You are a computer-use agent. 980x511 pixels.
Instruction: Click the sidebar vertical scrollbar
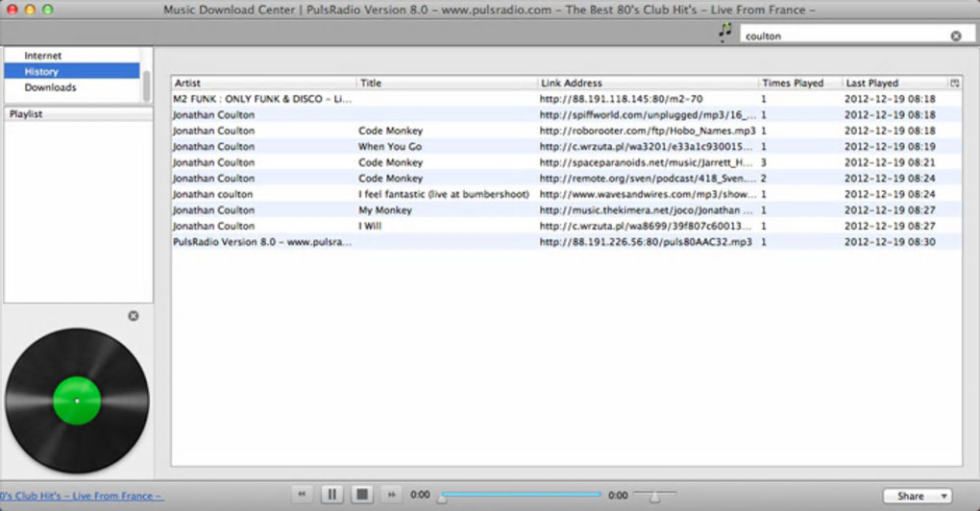point(146,85)
